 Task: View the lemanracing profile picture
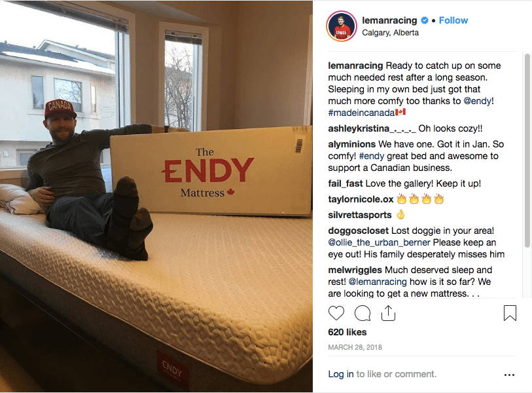[x=342, y=26]
